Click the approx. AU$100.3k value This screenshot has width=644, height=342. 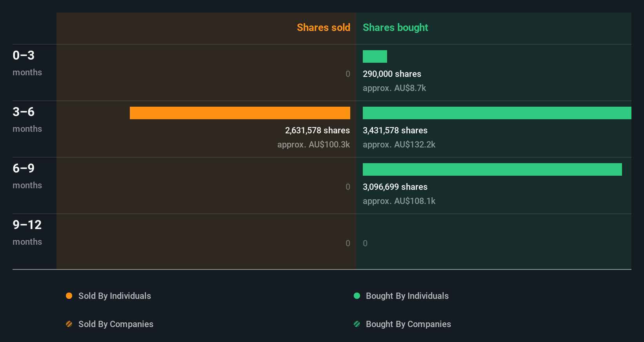coord(313,144)
